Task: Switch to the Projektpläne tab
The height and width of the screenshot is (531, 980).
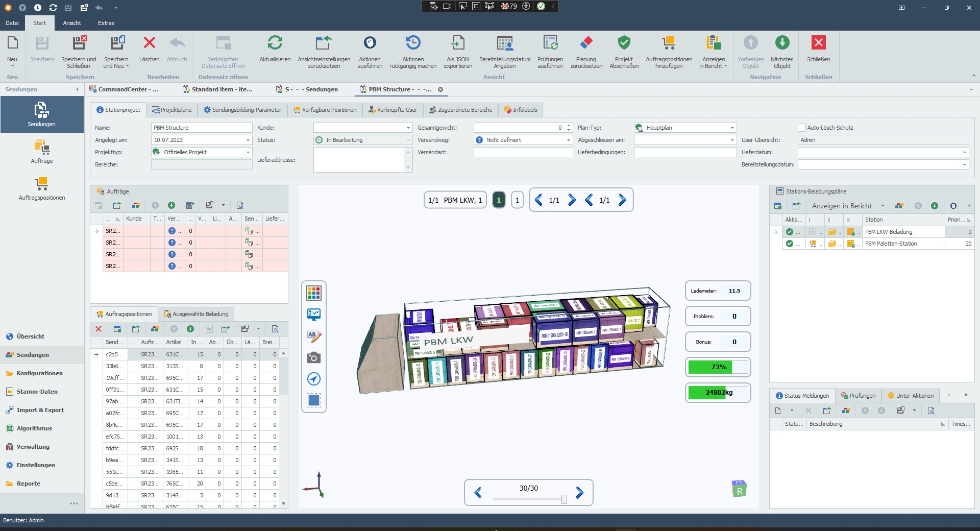Action: (x=171, y=110)
